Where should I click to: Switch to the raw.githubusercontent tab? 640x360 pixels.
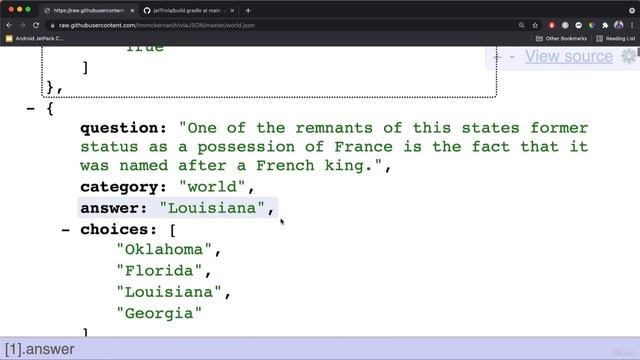coord(89,11)
